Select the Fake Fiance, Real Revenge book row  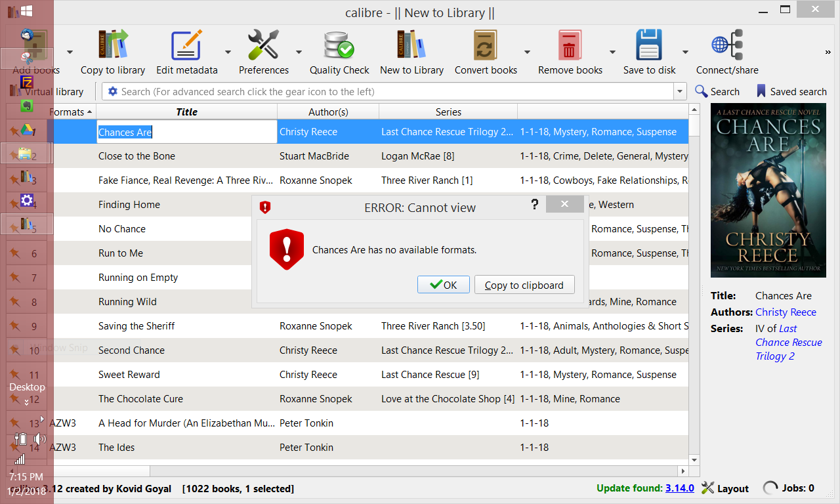point(186,180)
